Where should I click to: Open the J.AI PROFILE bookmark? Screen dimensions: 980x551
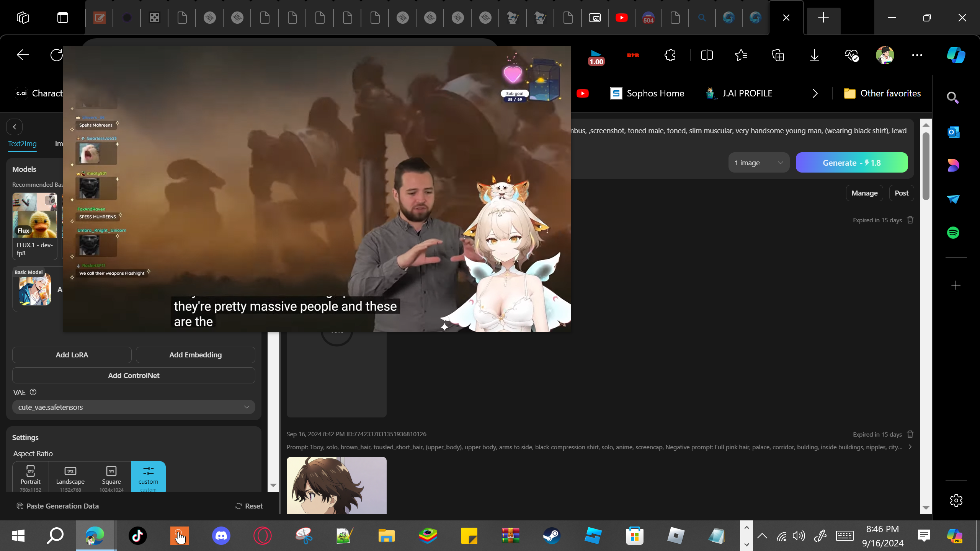tap(739, 93)
